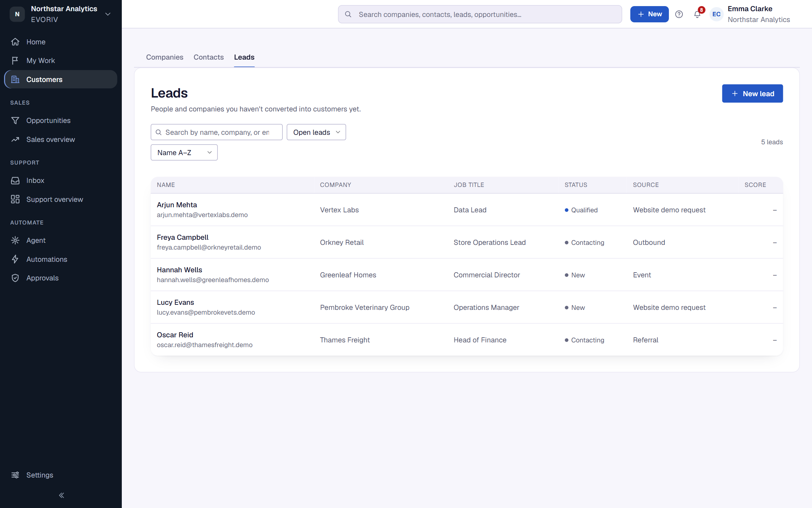Click the Support overview grid icon
This screenshot has width=812, height=508.
[15, 199]
